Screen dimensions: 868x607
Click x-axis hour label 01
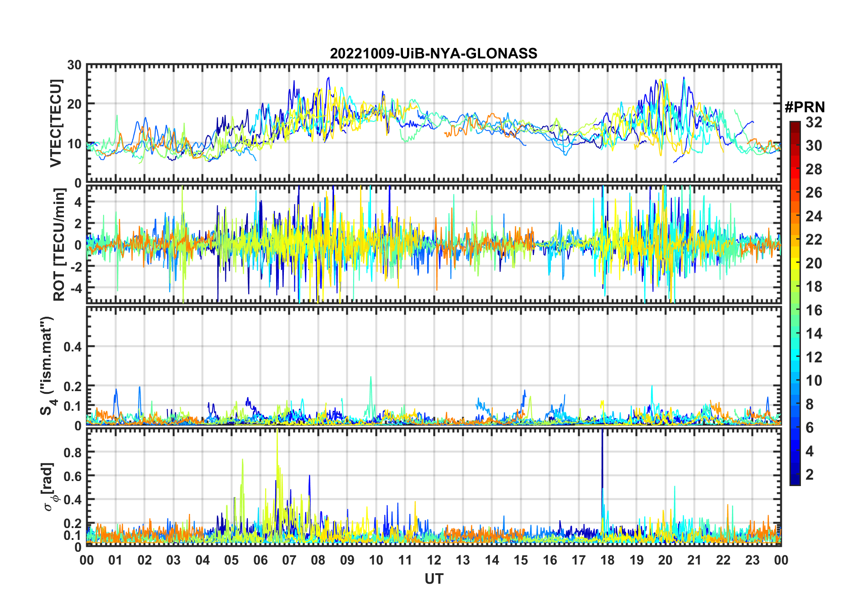point(115,560)
